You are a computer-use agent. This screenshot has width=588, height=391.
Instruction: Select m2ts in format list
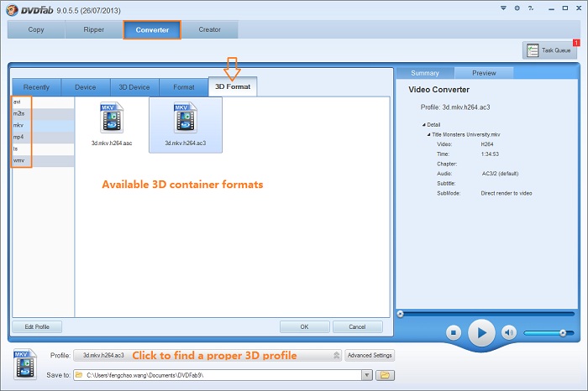click(44, 113)
